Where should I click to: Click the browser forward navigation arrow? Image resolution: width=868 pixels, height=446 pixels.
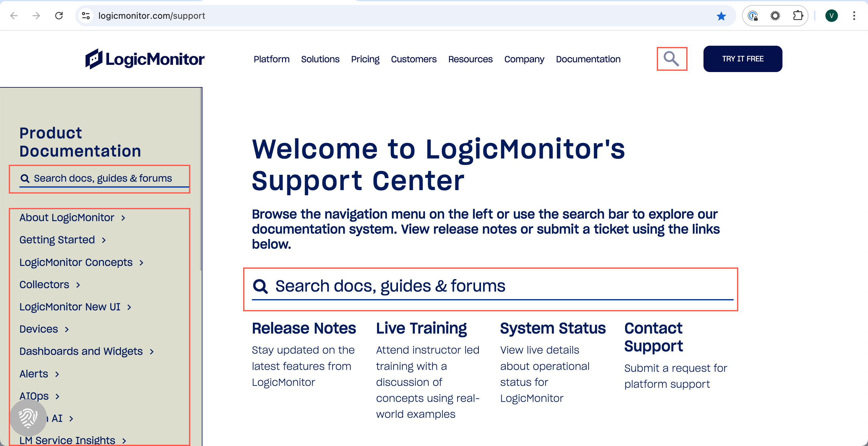36,15
